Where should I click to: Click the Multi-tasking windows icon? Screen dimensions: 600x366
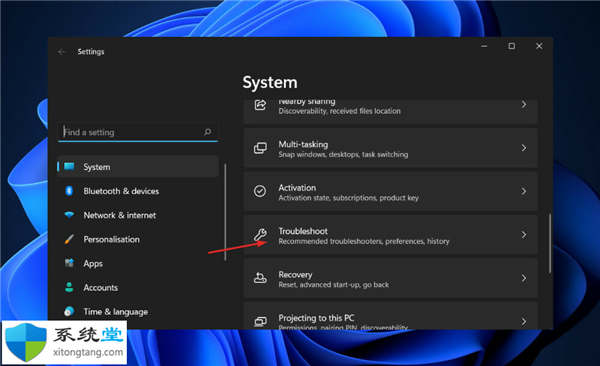pyautogui.click(x=260, y=148)
